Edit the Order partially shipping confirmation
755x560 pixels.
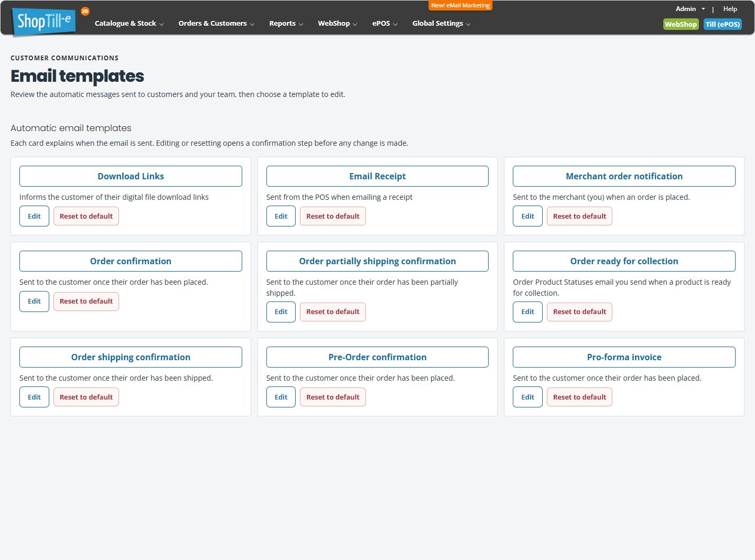pyautogui.click(x=281, y=312)
